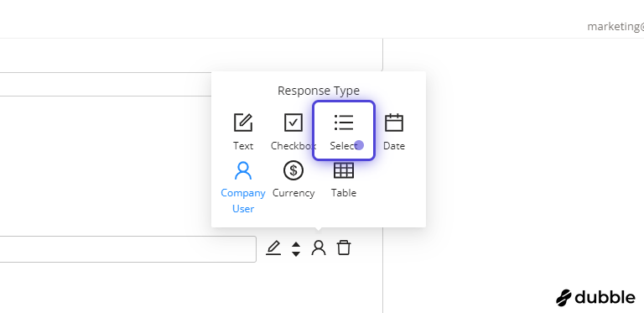Pick the blue Company User person icon
This screenshot has height=313, width=644.
[x=243, y=170]
